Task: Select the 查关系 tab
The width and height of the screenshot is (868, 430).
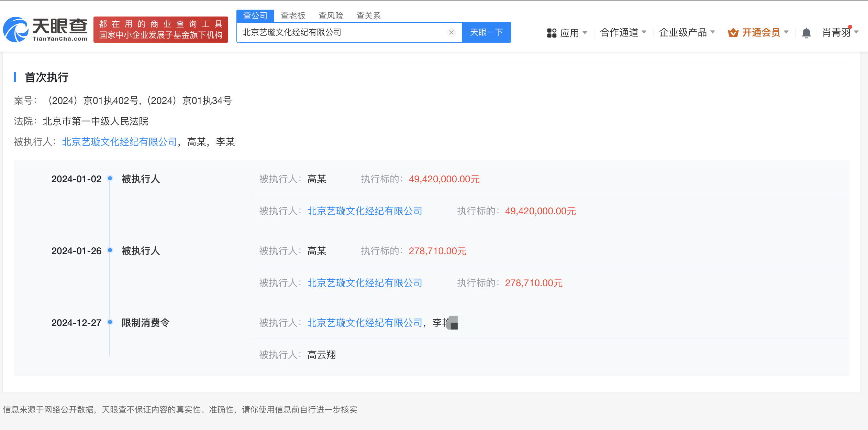Action: [368, 16]
